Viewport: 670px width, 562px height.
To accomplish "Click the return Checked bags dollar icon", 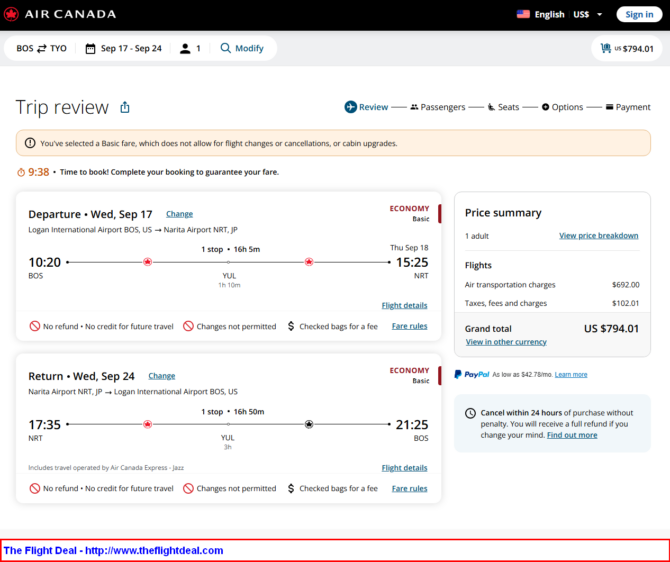I will (x=291, y=488).
